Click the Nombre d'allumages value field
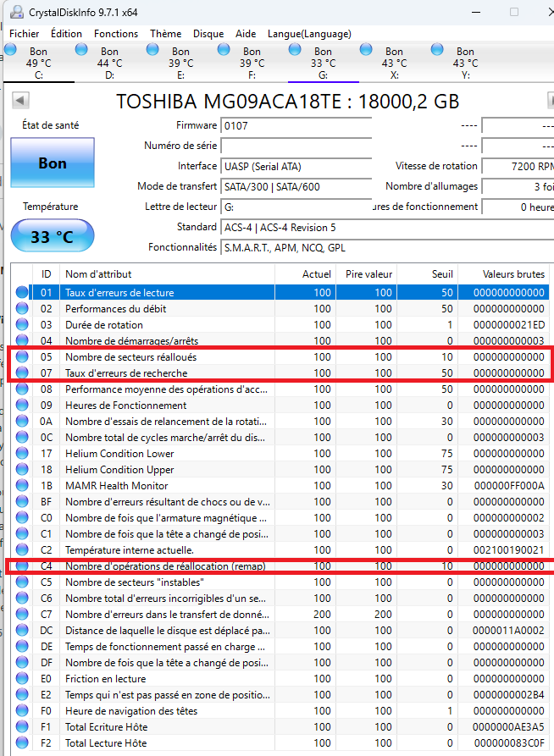The width and height of the screenshot is (554, 756). 518,186
